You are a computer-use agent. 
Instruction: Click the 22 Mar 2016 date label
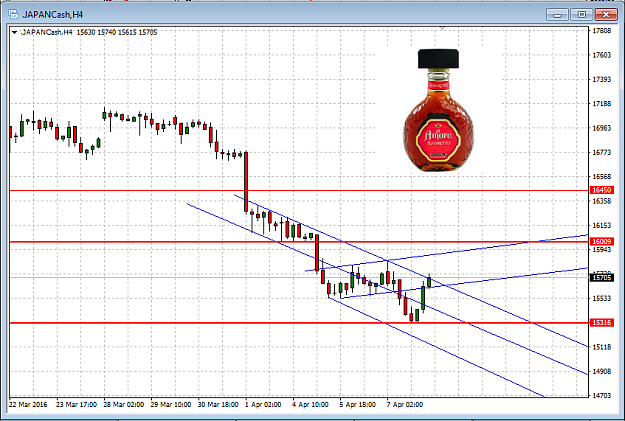pyautogui.click(x=28, y=404)
